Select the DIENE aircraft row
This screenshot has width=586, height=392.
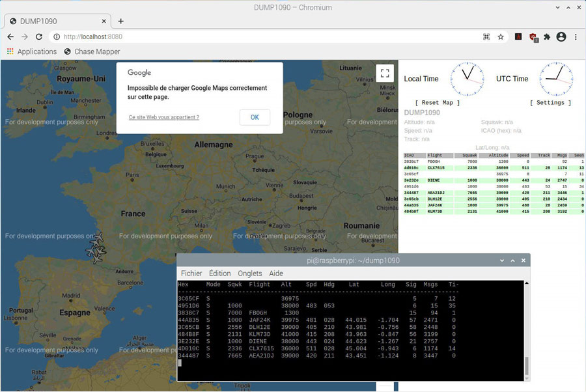click(x=494, y=180)
